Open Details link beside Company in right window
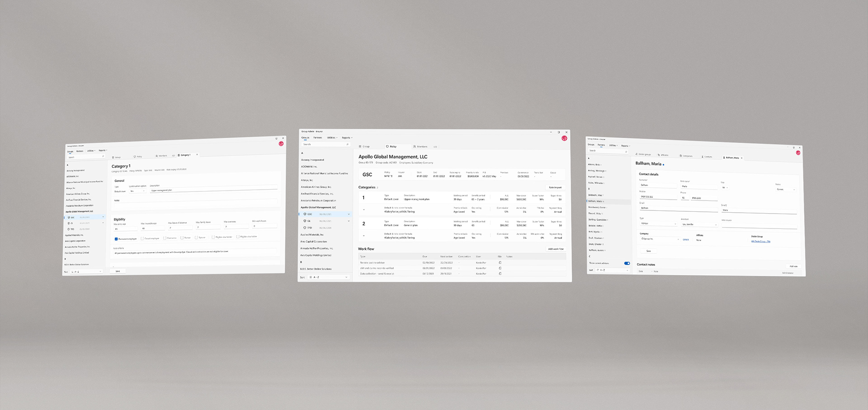 (x=686, y=239)
